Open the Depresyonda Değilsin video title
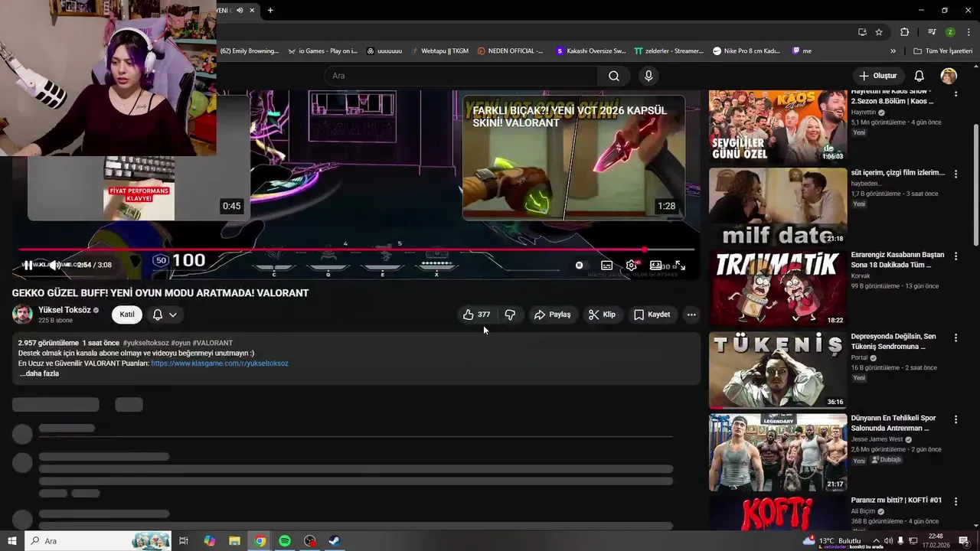The image size is (980, 551). tap(893, 341)
